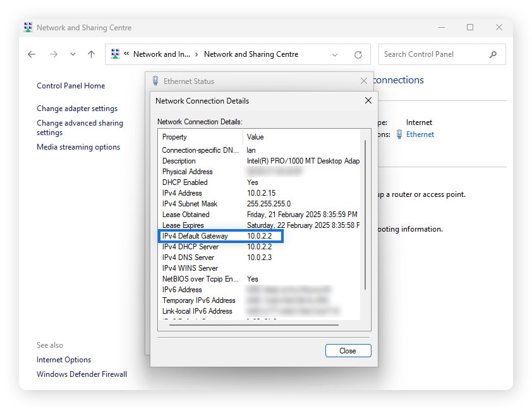Screen dimensions: 532x409
Task: Go up one level arrow
Action: (x=91, y=54)
